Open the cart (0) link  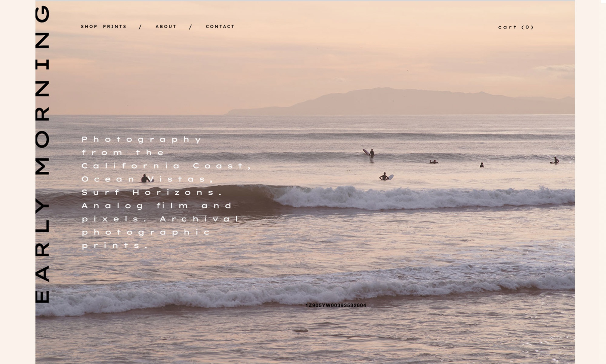coord(515,27)
